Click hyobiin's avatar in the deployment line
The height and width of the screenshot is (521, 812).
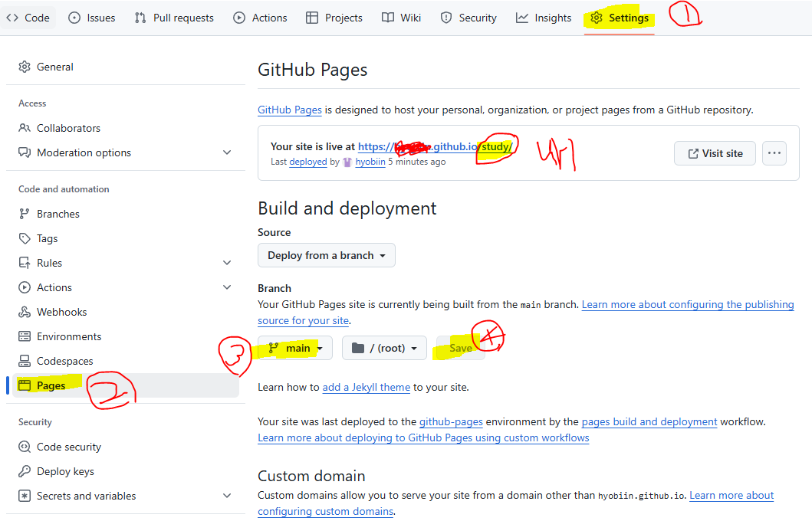coord(347,162)
